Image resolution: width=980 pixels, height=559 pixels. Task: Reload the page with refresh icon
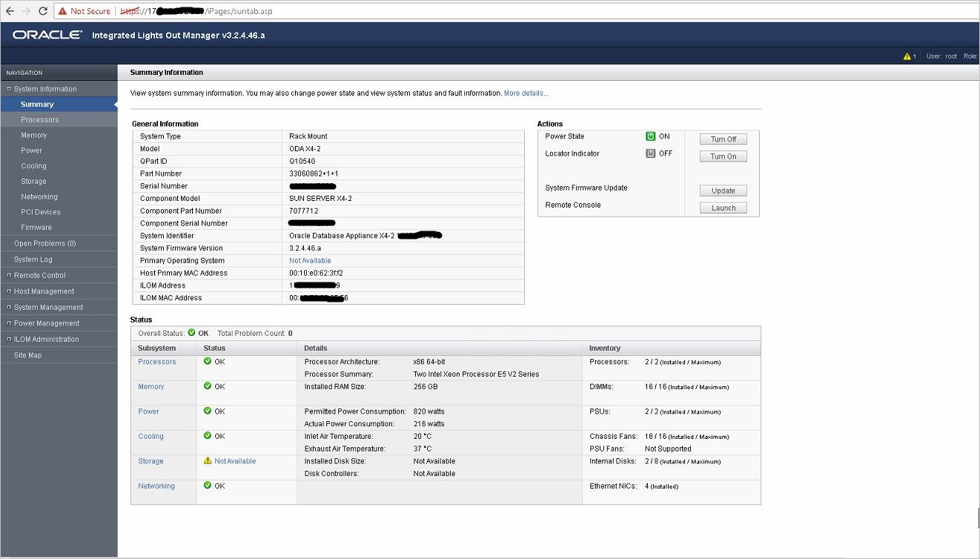coord(43,11)
